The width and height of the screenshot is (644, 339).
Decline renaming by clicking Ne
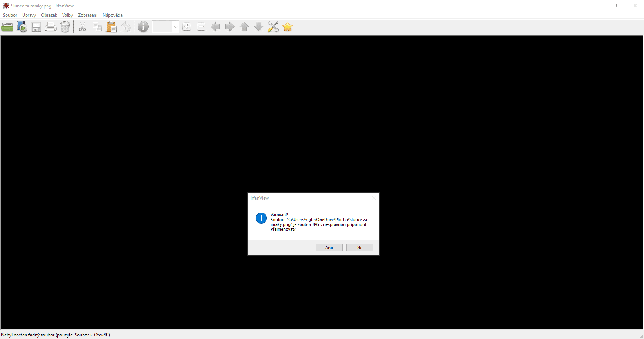tap(360, 248)
